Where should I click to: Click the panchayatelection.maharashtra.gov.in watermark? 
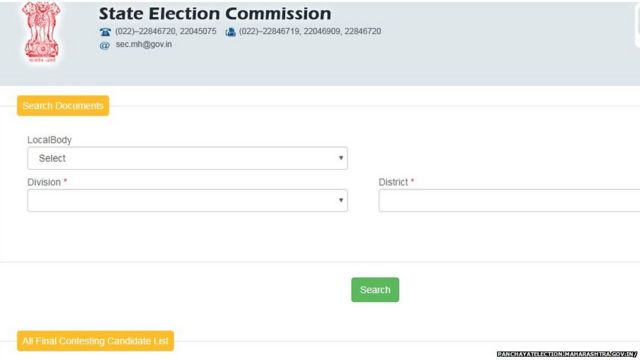(x=567, y=354)
